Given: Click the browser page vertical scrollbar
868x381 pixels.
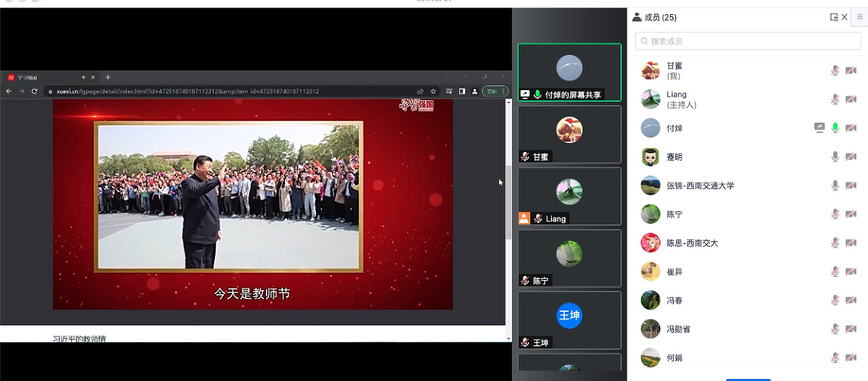Looking at the screenshot, I should click(x=509, y=202).
